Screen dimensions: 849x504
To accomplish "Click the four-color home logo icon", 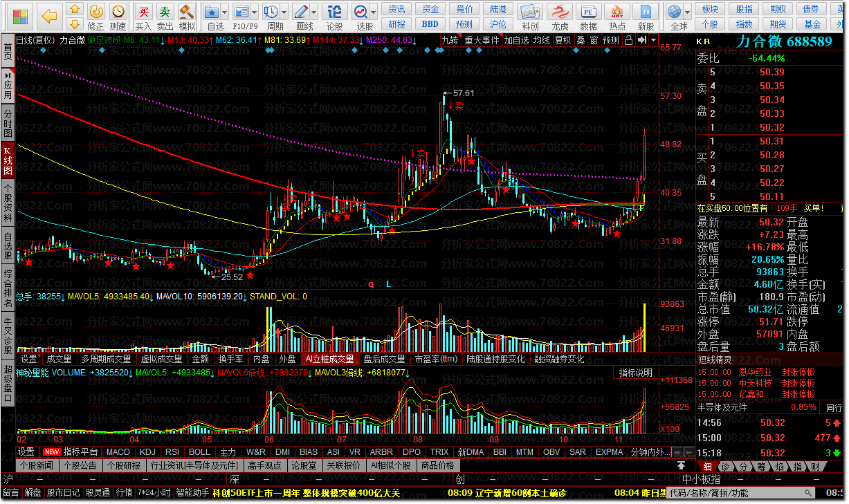I will tap(20, 16).
